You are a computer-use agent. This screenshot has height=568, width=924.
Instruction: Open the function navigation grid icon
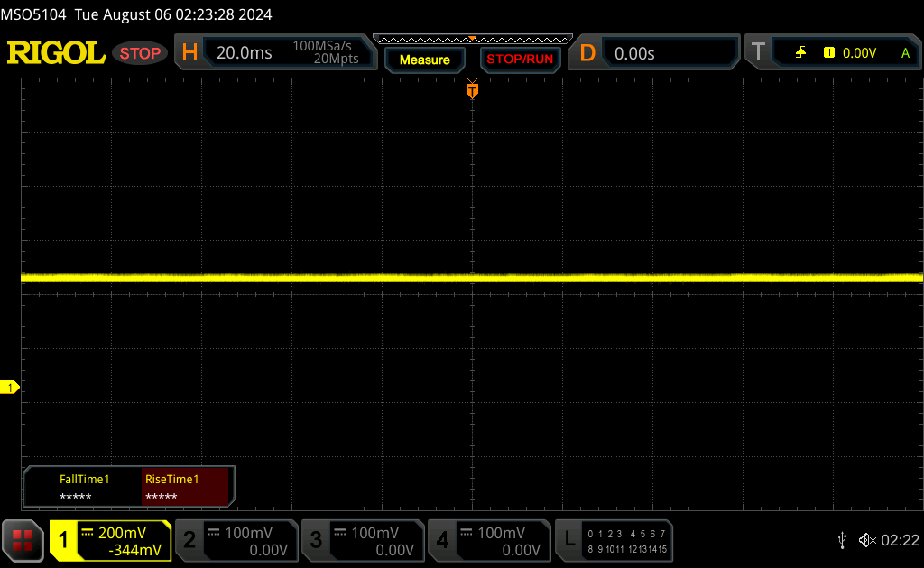pyautogui.click(x=23, y=540)
